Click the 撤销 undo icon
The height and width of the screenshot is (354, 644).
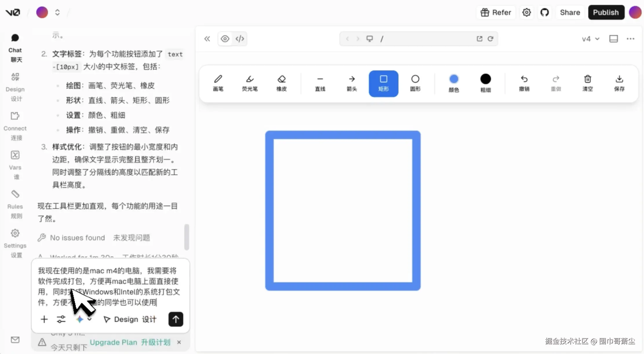pyautogui.click(x=524, y=83)
